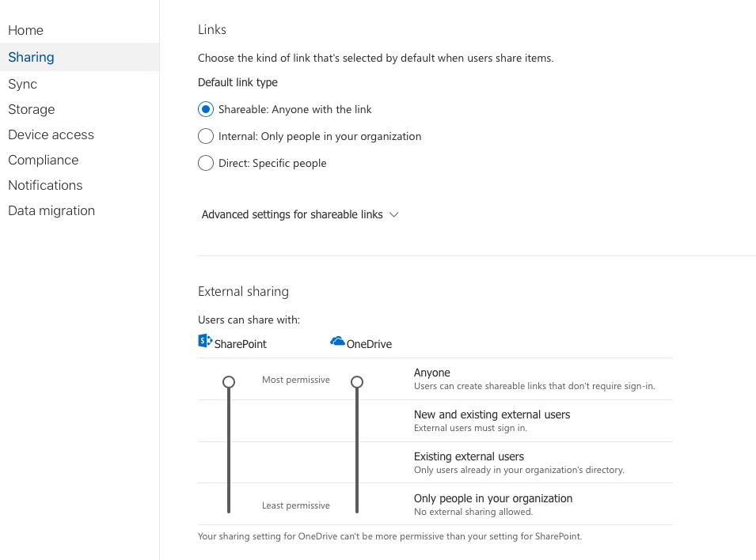Open Device access page
The width and height of the screenshot is (756, 560).
(51, 134)
